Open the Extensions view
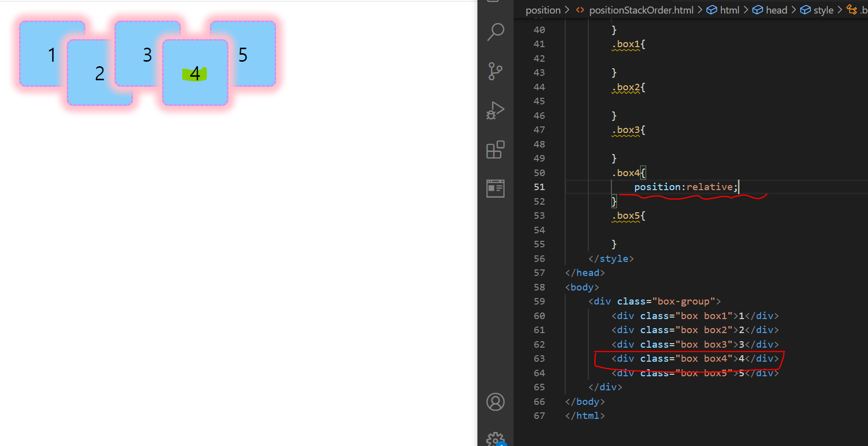Screen dimensions: 868x446 pos(495,150)
